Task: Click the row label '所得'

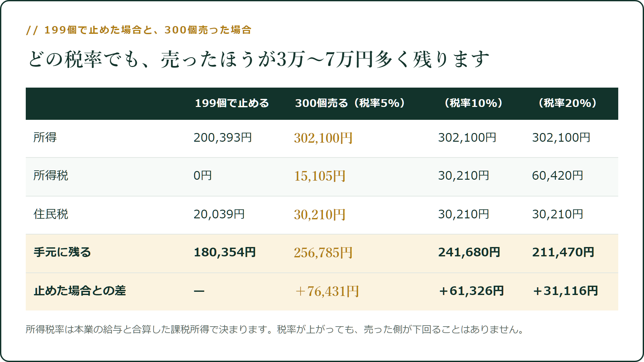Action: (45, 138)
